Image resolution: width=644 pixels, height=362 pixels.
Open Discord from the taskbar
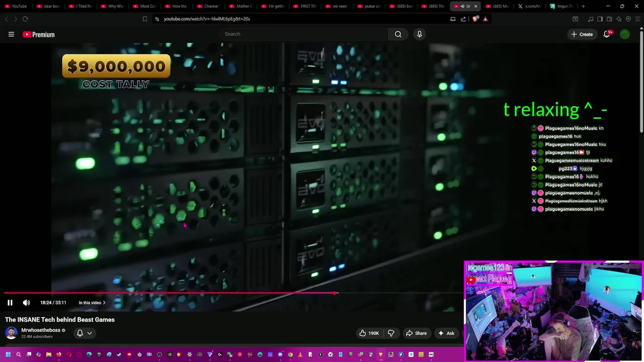click(x=280, y=354)
